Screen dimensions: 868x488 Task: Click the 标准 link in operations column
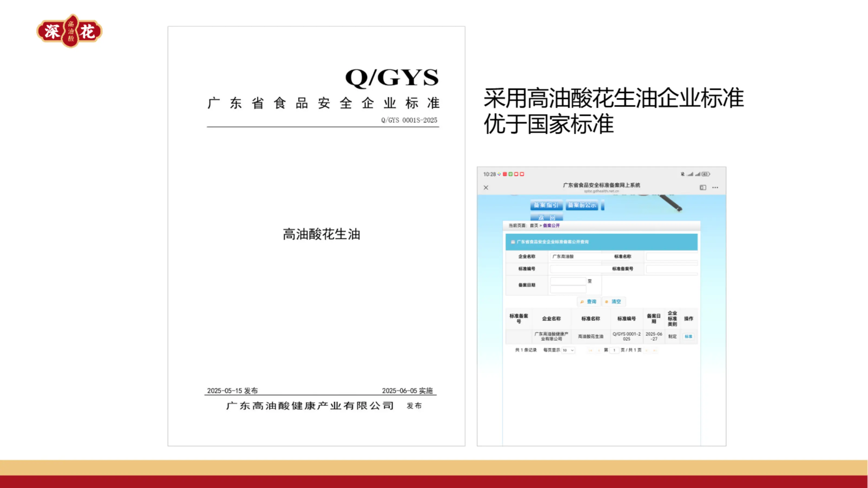[x=688, y=336]
